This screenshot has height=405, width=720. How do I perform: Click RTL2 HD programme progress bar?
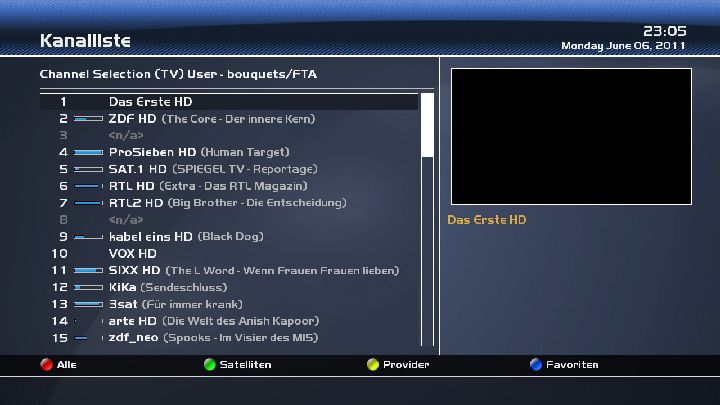[89, 203]
